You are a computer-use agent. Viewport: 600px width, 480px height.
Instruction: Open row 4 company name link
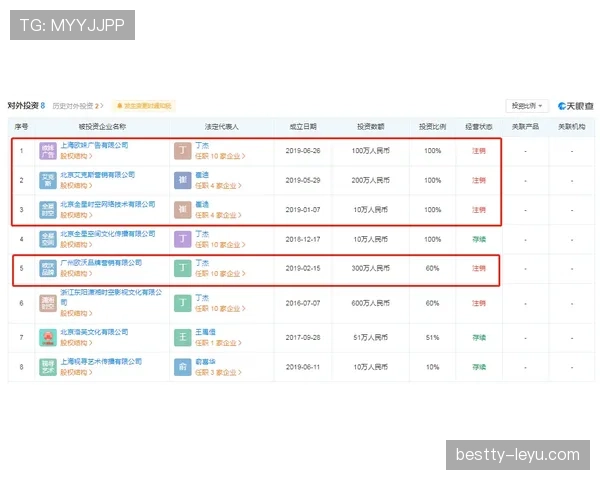pos(108,234)
